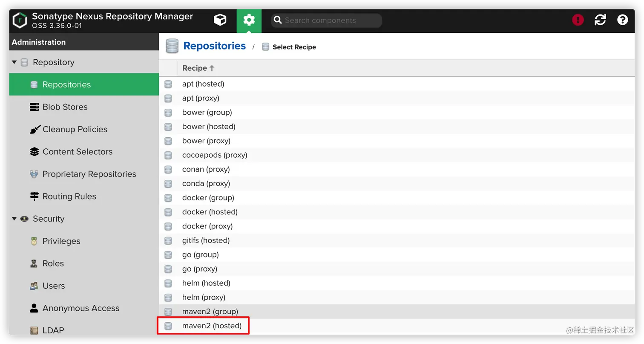Click the Security section icon

(25, 219)
